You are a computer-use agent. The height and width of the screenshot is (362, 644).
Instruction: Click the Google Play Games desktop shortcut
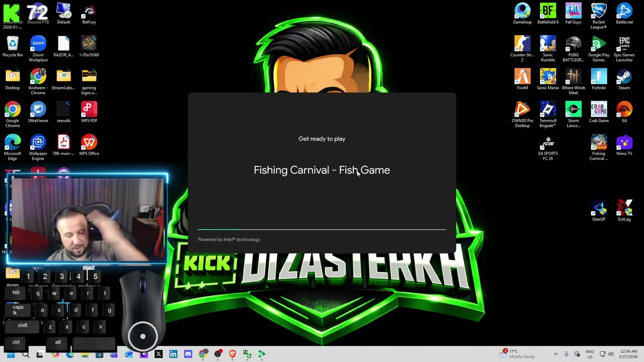pos(599,49)
